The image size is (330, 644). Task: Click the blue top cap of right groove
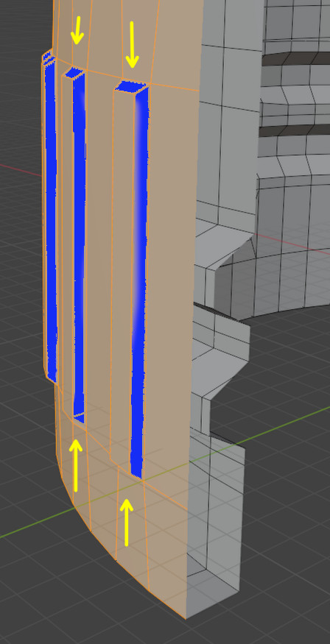tap(132, 85)
